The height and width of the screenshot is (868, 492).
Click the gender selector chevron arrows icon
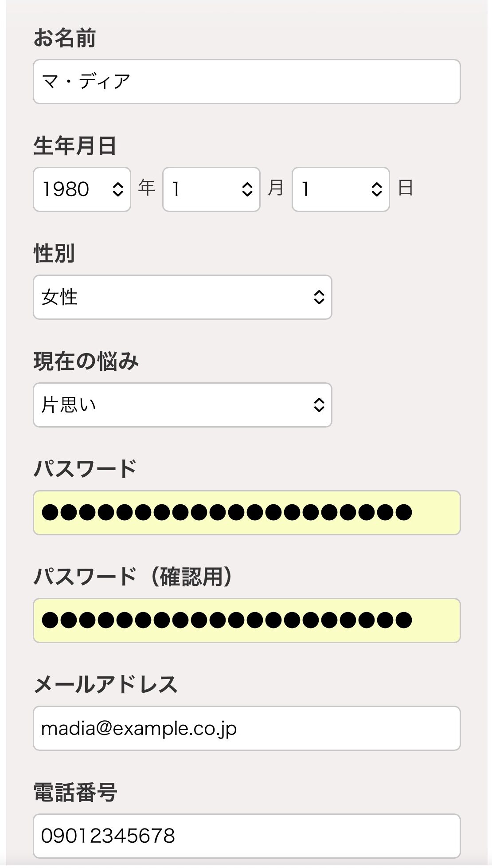tap(319, 297)
